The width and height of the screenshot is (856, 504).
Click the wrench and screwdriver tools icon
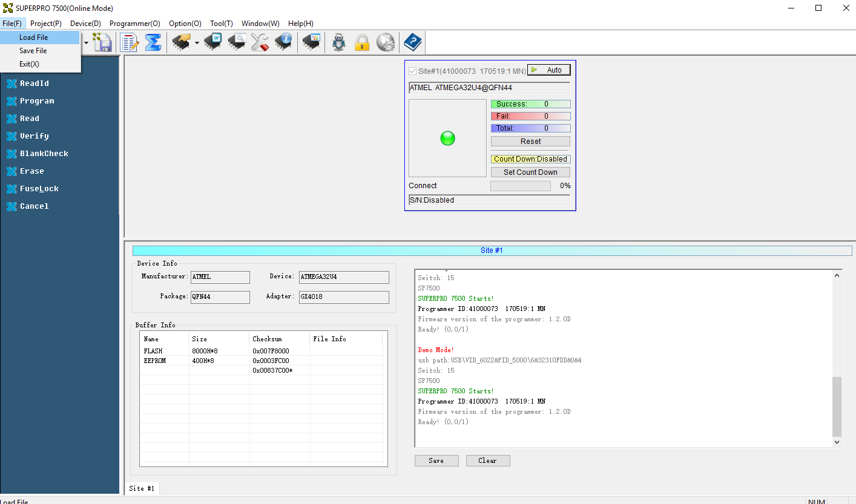click(x=260, y=42)
